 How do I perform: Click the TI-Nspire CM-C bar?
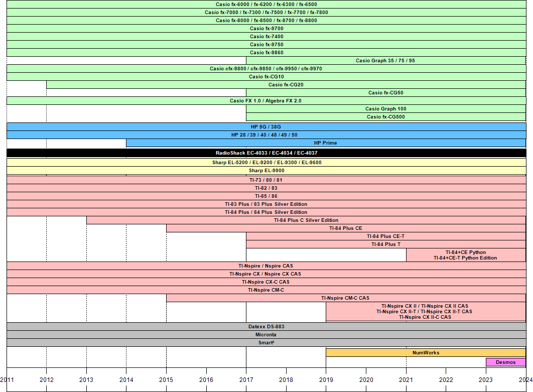(266, 290)
